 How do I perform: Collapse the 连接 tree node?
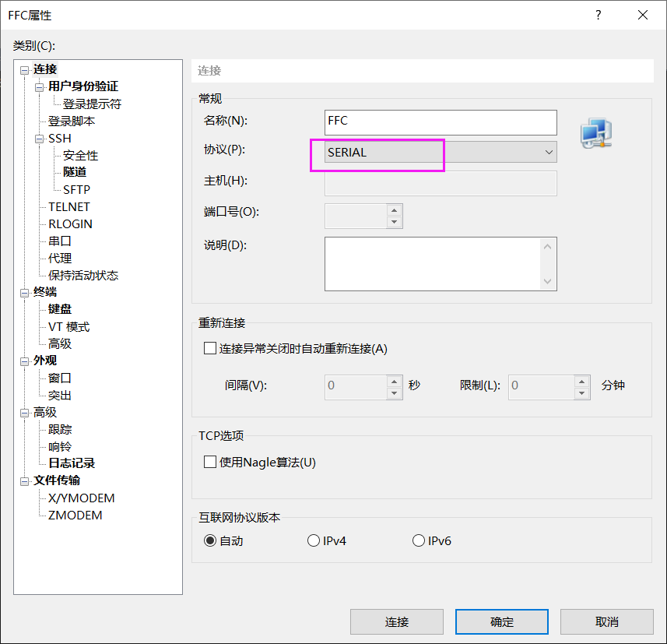[25, 70]
